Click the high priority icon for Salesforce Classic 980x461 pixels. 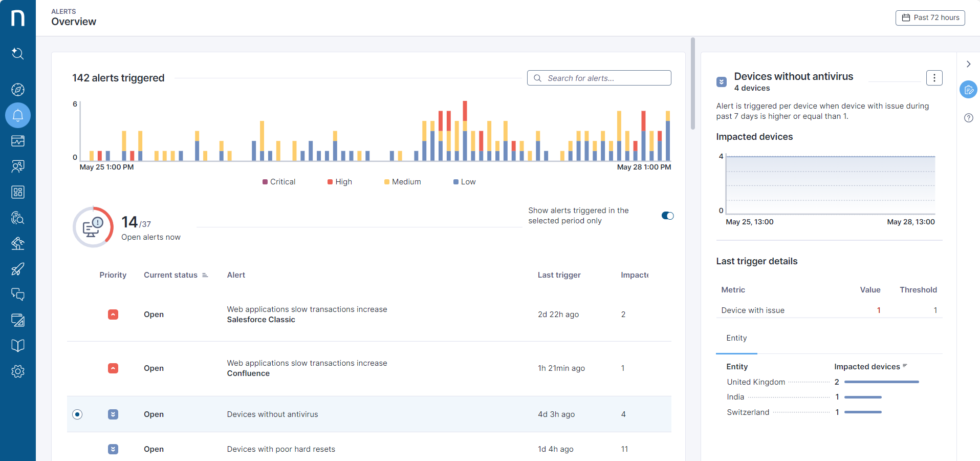pyautogui.click(x=113, y=315)
